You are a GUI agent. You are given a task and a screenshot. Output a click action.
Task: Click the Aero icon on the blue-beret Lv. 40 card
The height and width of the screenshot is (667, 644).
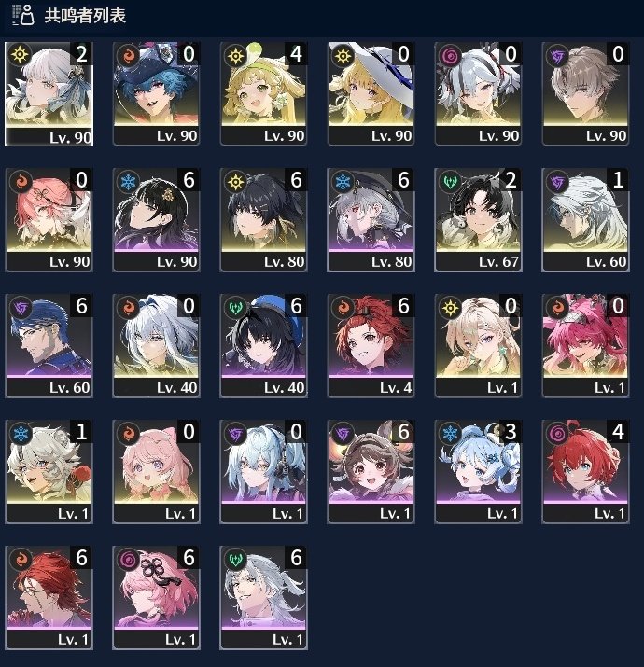pyautogui.click(x=235, y=308)
